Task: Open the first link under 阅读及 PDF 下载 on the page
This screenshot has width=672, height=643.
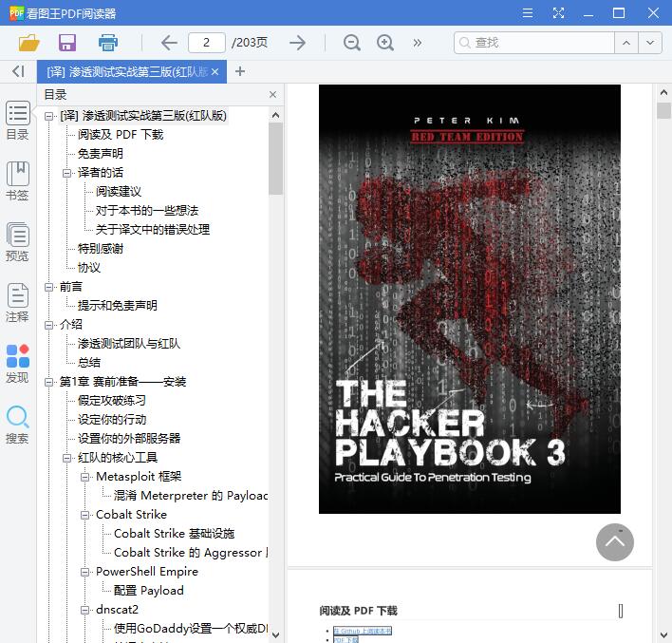Action: pos(363,631)
